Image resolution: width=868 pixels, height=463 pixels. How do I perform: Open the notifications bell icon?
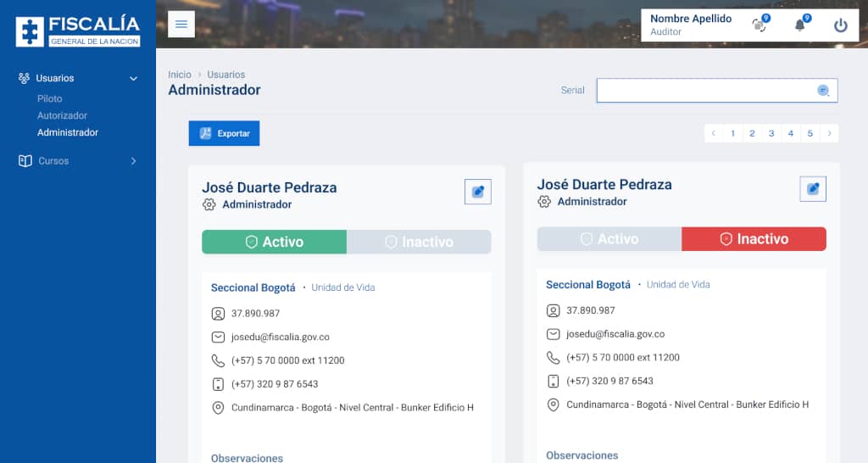tap(799, 25)
